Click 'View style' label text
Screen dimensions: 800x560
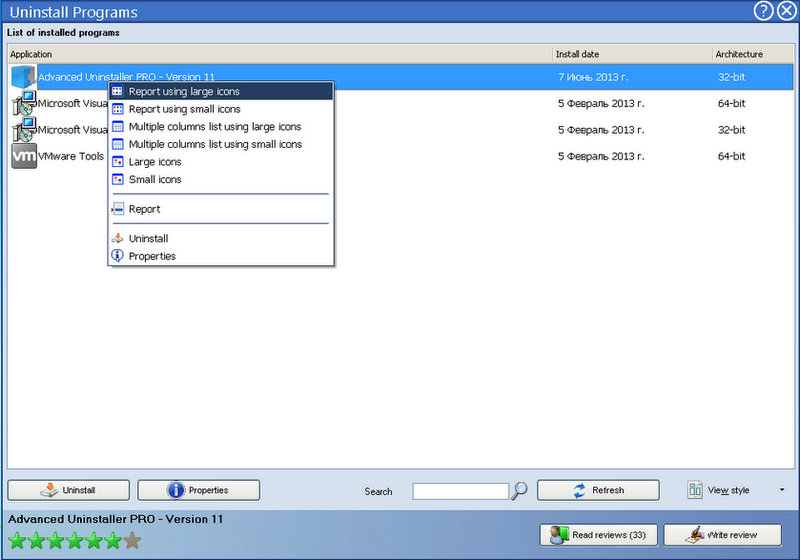tap(729, 490)
